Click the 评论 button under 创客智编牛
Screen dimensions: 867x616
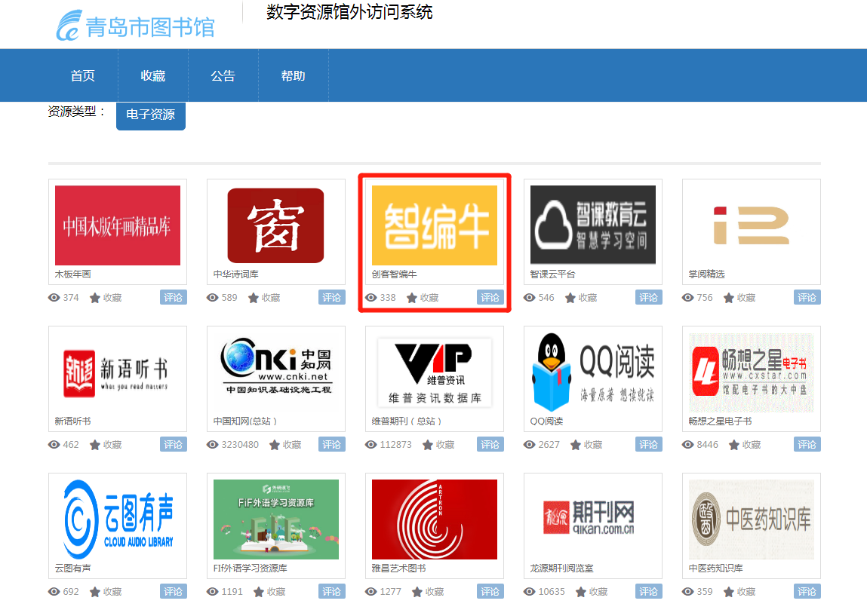490,297
